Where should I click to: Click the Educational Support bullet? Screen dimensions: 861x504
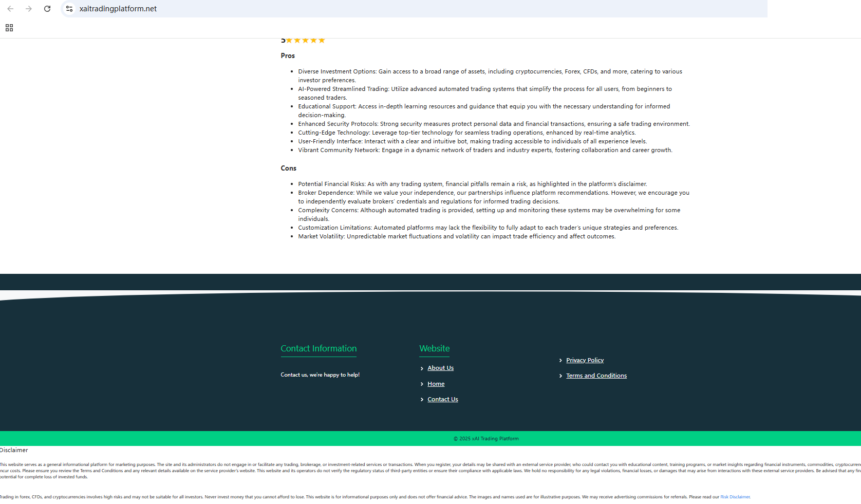(484, 110)
